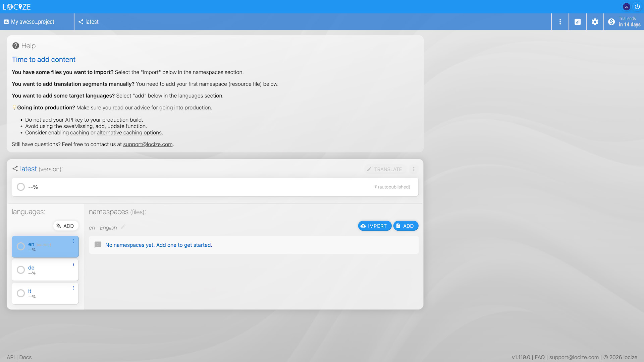Click the Help question mark icon

click(x=15, y=46)
